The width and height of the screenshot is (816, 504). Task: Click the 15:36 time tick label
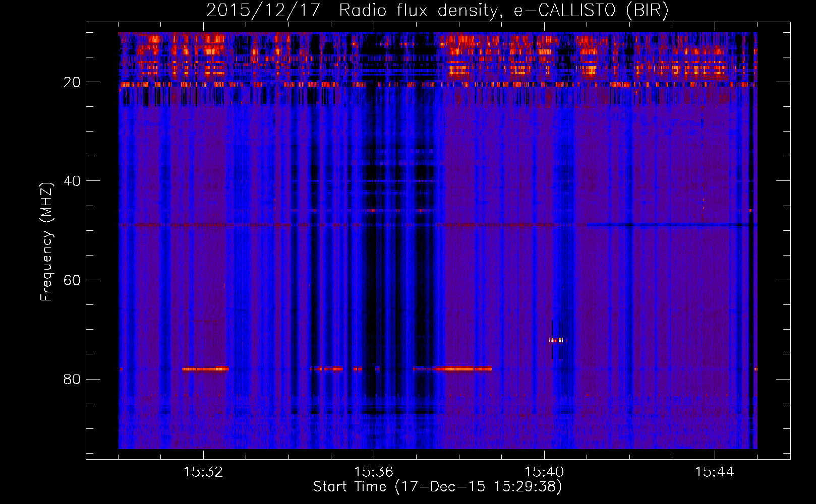374,472
